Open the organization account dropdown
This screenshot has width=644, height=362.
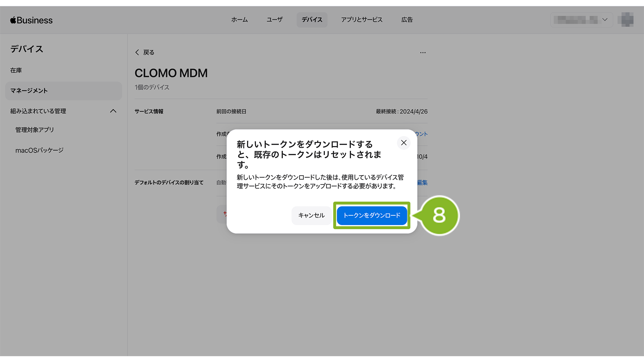(x=581, y=20)
